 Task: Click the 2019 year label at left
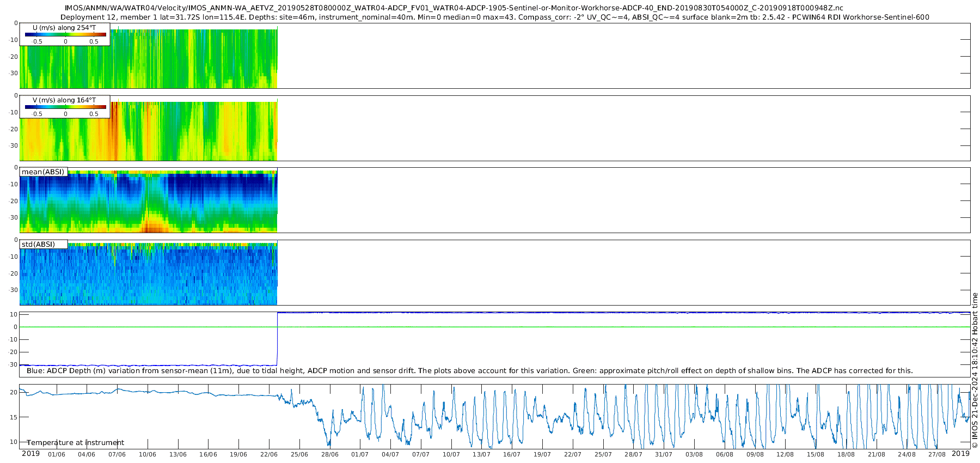pyautogui.click(x=30, y=454)
